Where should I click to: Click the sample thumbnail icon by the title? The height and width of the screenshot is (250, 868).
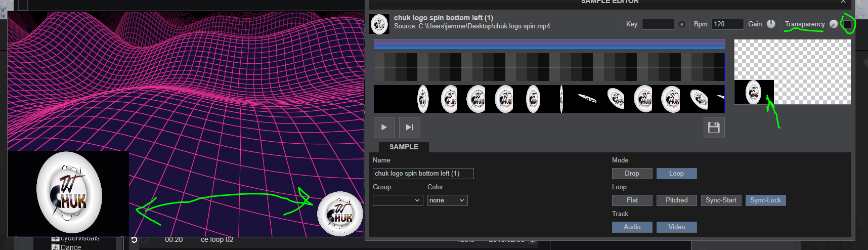point(379,24)
